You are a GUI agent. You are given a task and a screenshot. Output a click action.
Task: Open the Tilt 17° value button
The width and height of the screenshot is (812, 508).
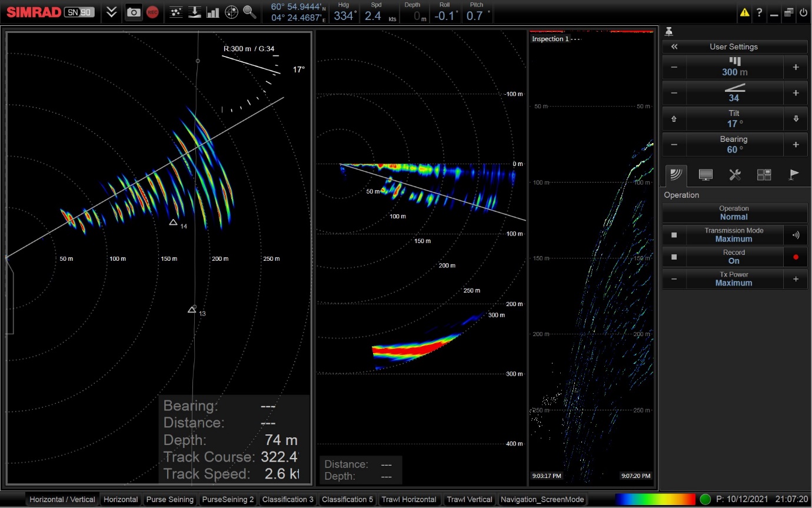click(x=734, y=119)
